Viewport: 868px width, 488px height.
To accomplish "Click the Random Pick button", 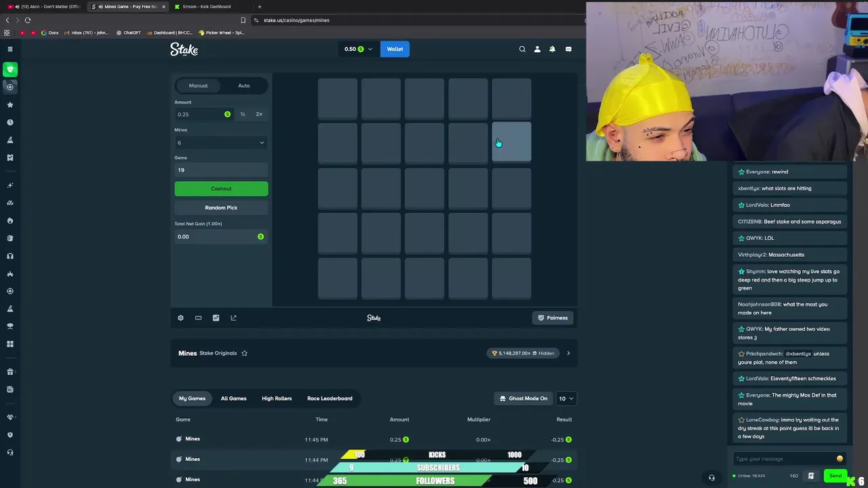I will pos(221,207).
